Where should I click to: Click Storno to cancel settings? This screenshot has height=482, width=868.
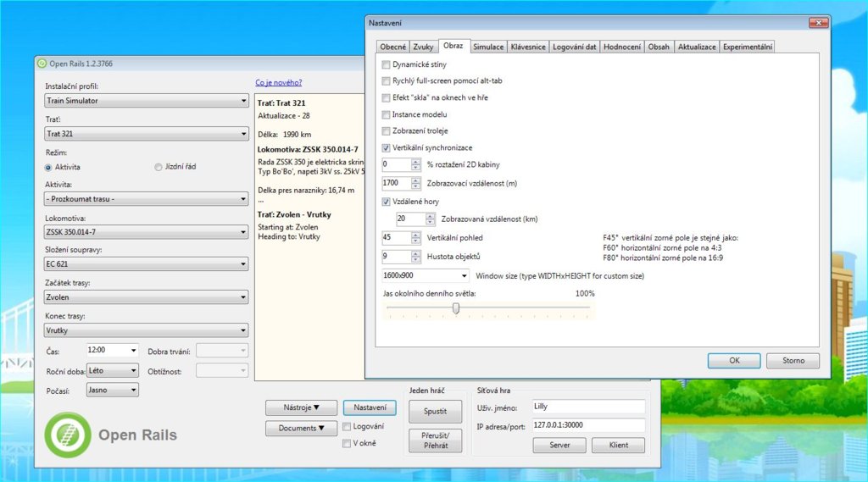click(x=793, y=361)
